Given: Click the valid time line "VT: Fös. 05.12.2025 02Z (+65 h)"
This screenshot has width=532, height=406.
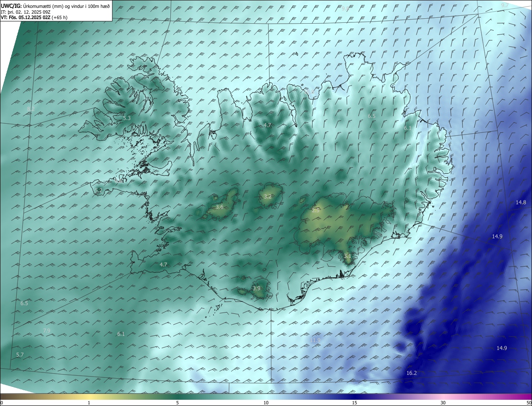Looking at the screenshot, I should click(34, 17).
